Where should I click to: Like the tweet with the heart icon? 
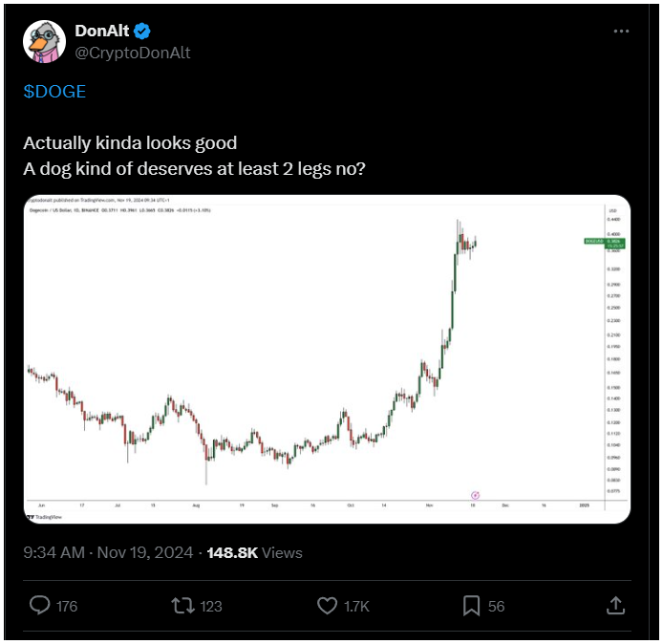click(328, 606)
